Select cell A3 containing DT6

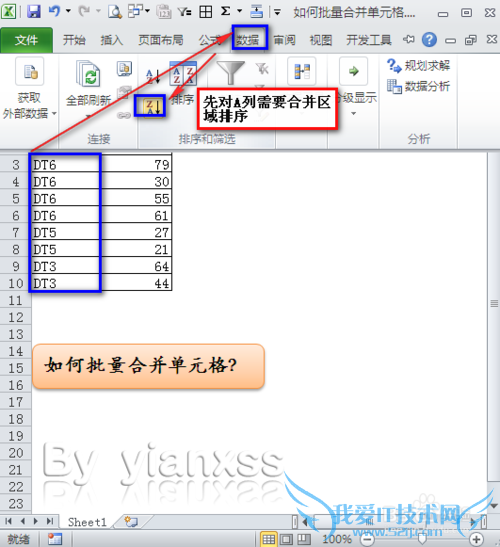[x=66, y=164]
